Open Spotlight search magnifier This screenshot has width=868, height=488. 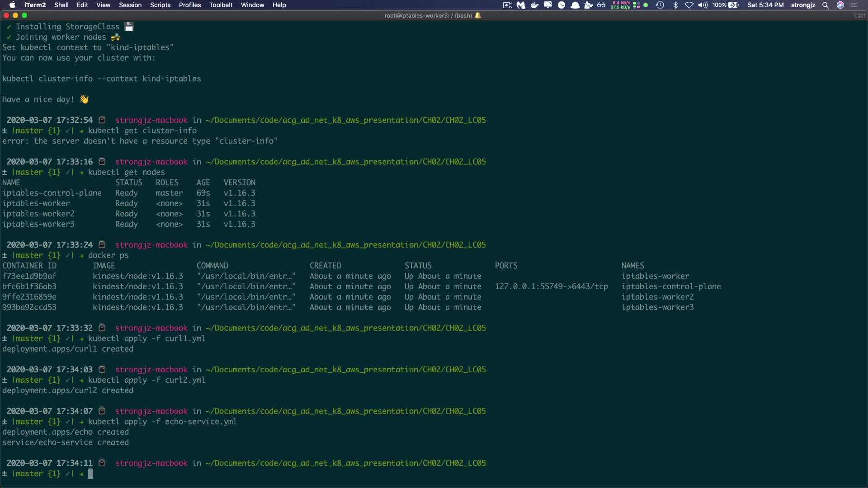[x=826, y=5]
